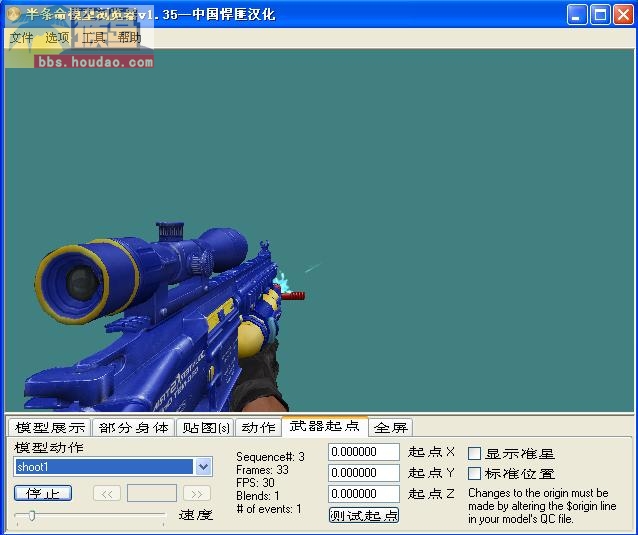This screenshot has width=638, height=535.
Task: Click the 起点 Z value field
Action: [364, 494]
